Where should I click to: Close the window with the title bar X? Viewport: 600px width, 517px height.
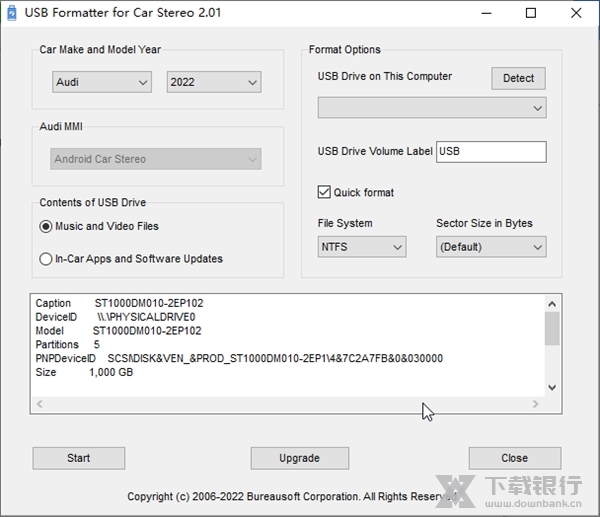576,13
